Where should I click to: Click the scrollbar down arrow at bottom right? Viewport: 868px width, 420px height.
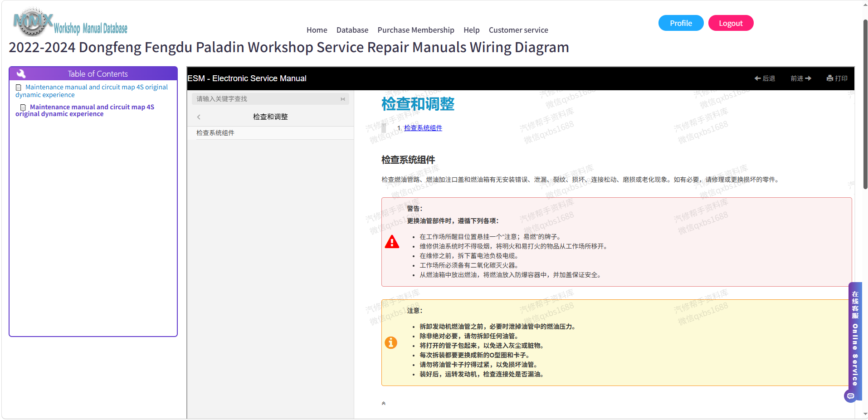click(x=865, y=414)
